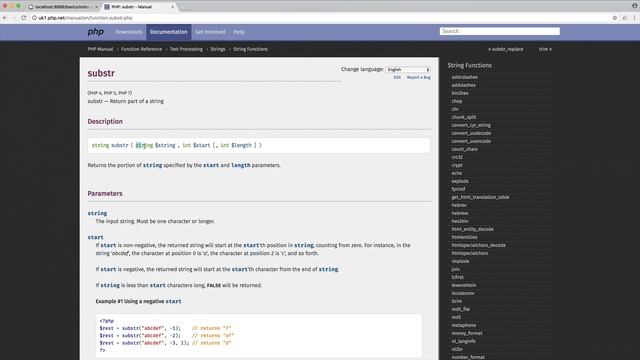Open bin2hex in the sidebar
640x360 pixels.
(460, 93)
